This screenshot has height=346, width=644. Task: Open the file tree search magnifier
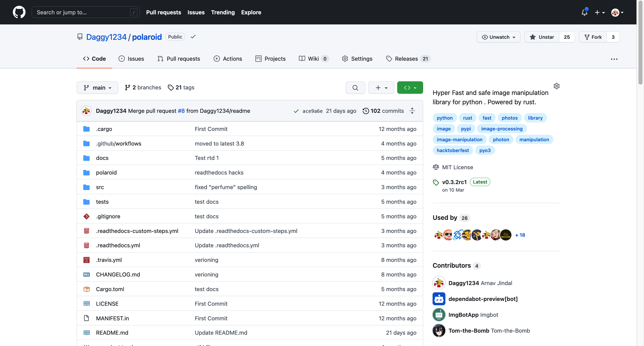[x=355, y=87]
